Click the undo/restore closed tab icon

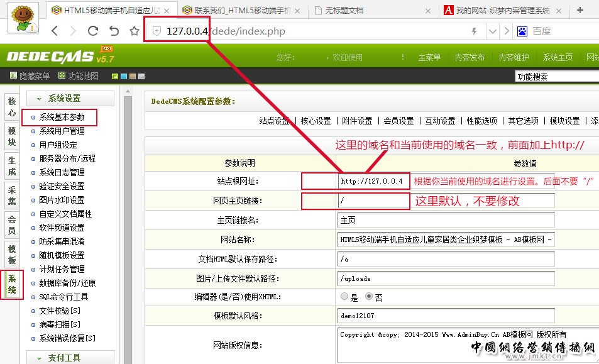point(114,31)
